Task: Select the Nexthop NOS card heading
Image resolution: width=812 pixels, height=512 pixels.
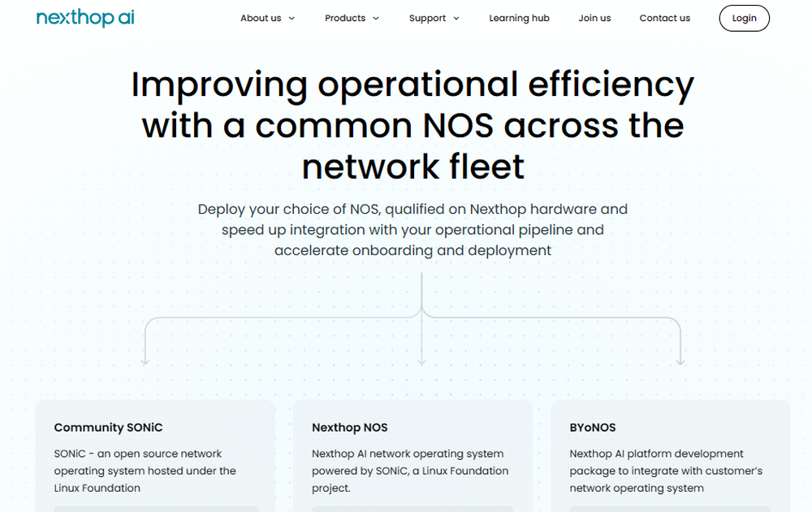Action: (349, 427)
